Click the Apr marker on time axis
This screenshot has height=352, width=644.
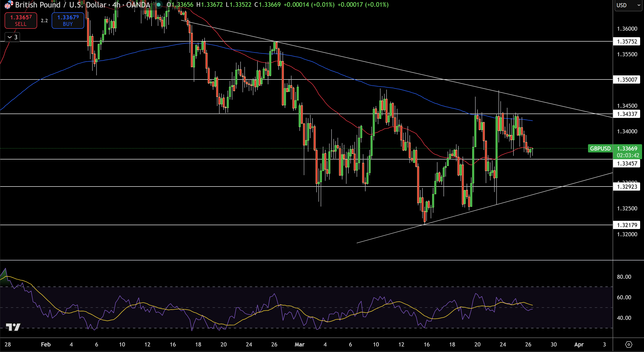coord(579,345)
